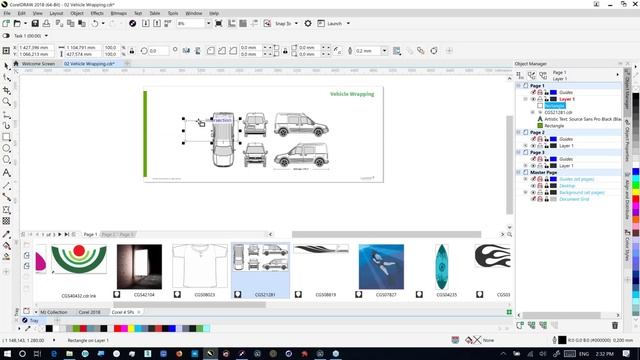Viewport: 640px width, 360px height.
Task: Click the Undo arrow icon
Action: (95, 24)
